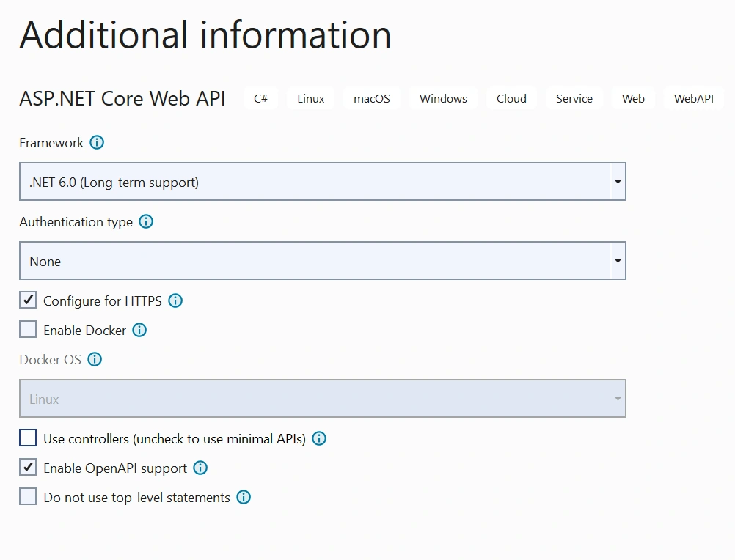
Task: Click the Authentication type info icon
Action: pos(146,221)
